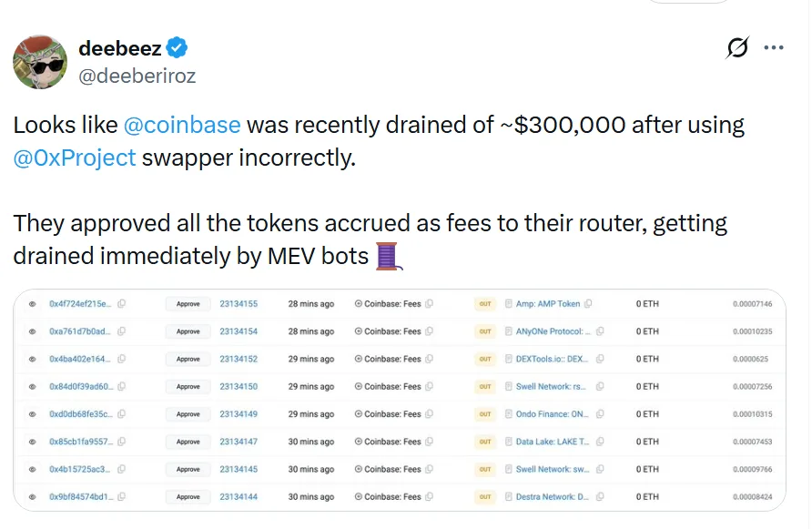Click the blue verified badge next to deebeez
This screenshot has height=529, width=812.
coord(177,48)
